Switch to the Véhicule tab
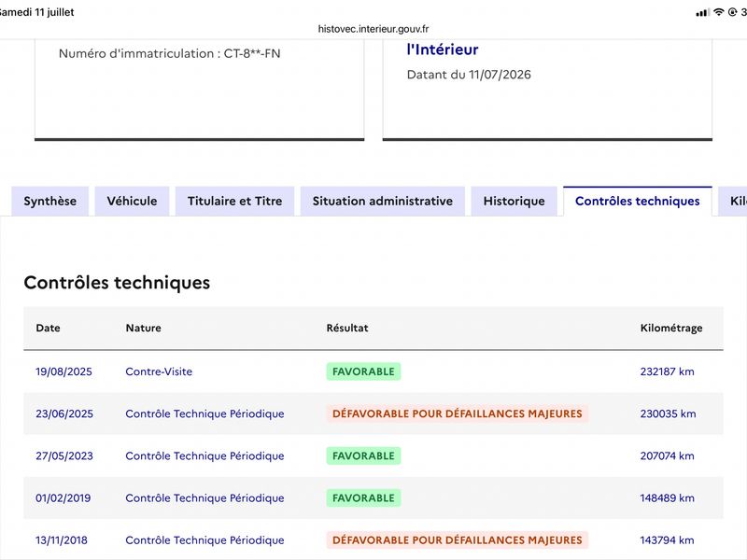 [x=132, y=201]
